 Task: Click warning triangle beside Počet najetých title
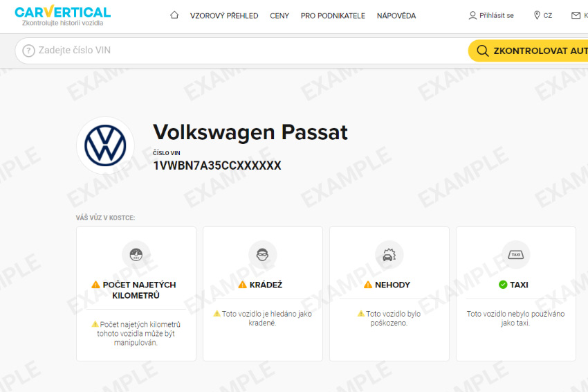click(x=95, y=285)
